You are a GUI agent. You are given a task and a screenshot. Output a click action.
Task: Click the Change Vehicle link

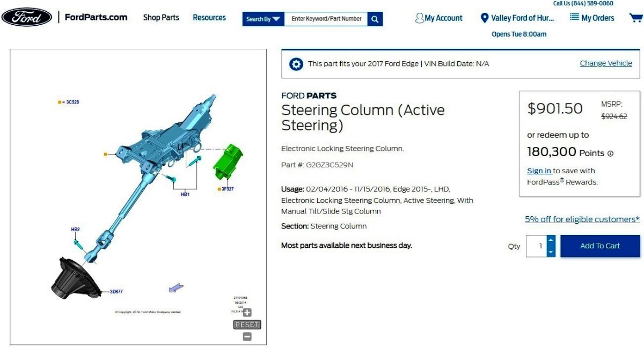pos(606,63)
